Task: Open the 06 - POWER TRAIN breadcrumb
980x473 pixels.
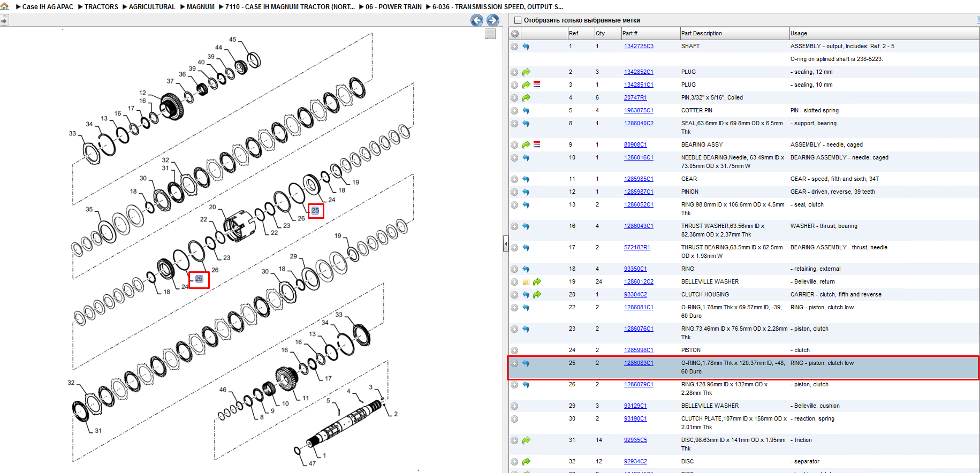Action: coord(393,7)
